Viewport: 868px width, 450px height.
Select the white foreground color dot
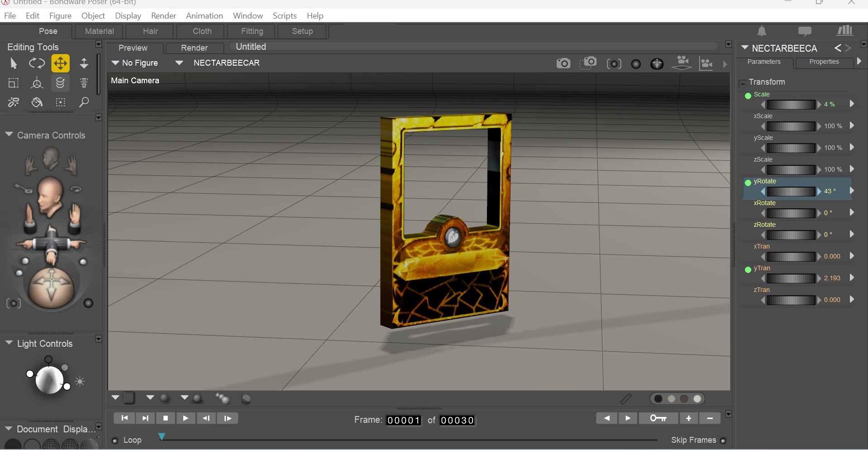[x=697, y=399]
